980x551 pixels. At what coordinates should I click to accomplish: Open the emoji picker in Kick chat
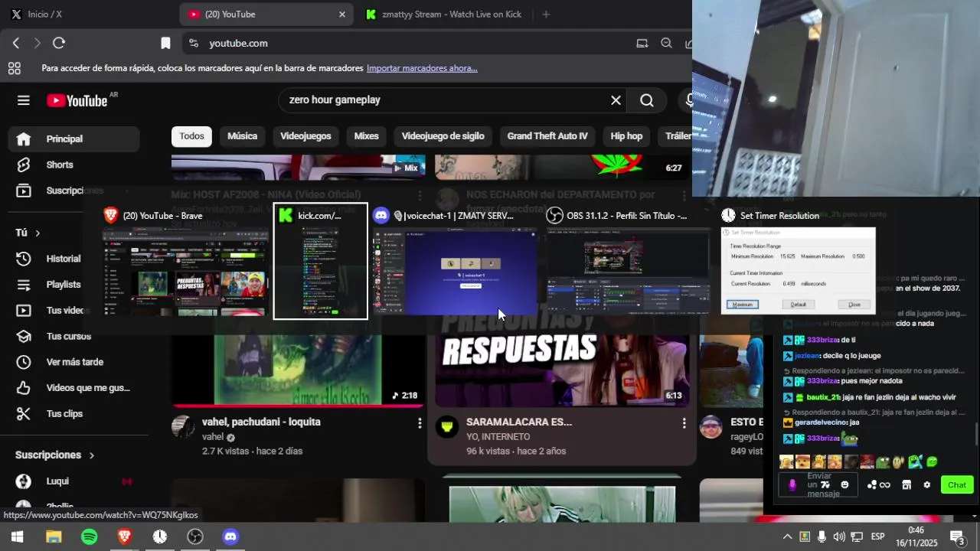(x=844, y=484)
